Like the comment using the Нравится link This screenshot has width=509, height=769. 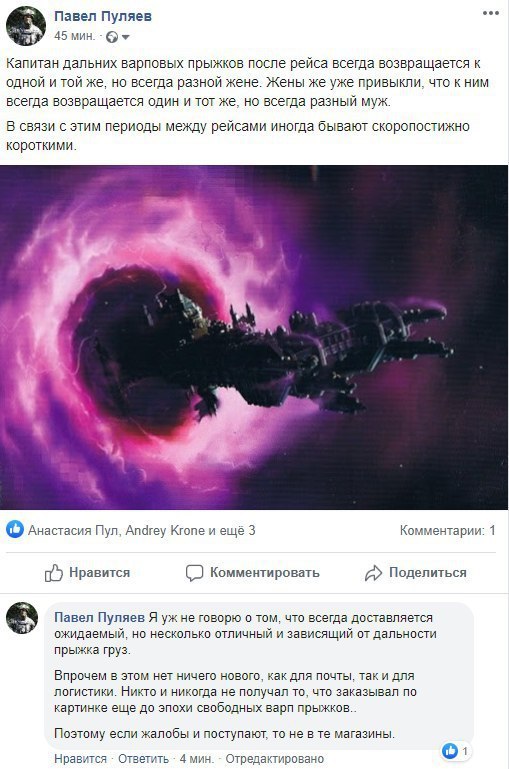tap(80, 759)
